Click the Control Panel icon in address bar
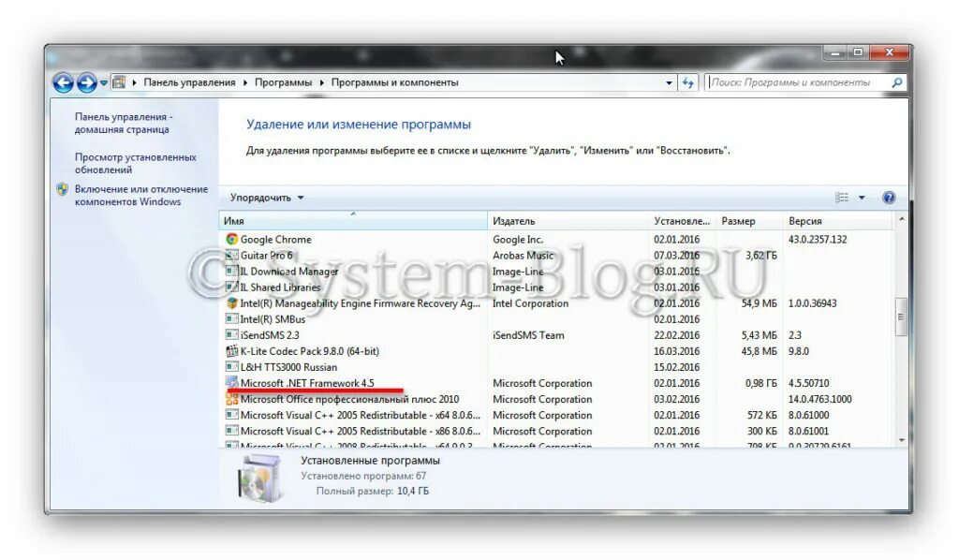This screenshot has width=959, height=560. 119,81
